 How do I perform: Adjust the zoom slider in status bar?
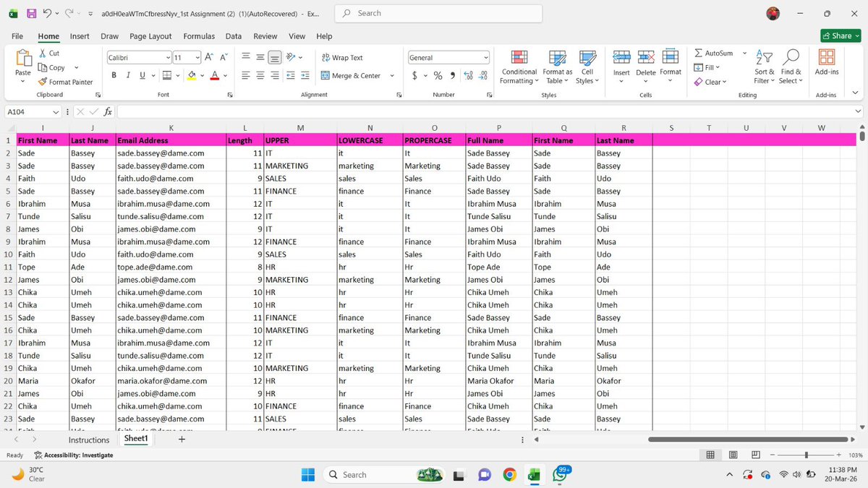coord(807,455)
